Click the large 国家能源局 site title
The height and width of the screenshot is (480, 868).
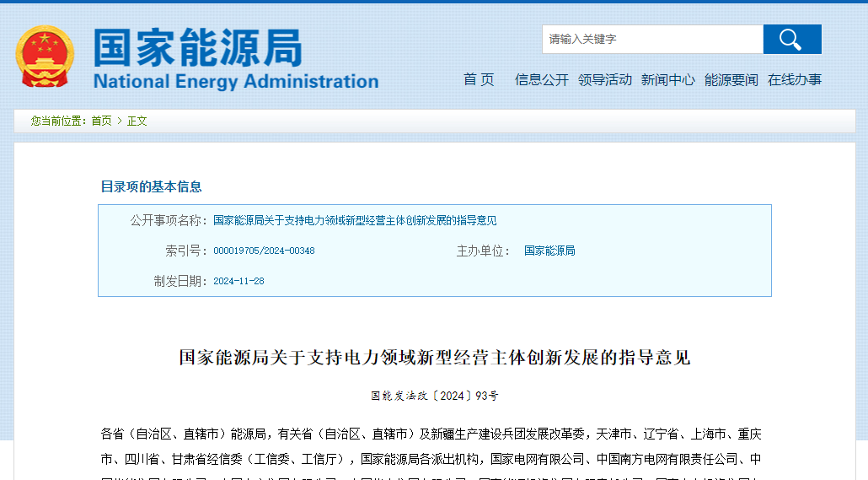(197, 48)
